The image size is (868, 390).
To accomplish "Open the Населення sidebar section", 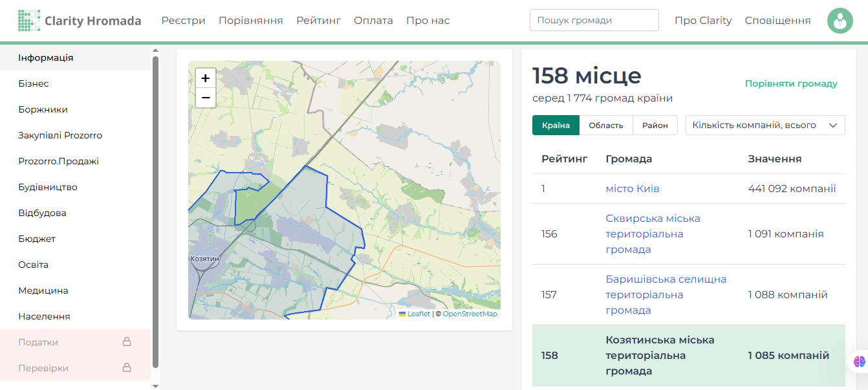I will coord(75,316).
